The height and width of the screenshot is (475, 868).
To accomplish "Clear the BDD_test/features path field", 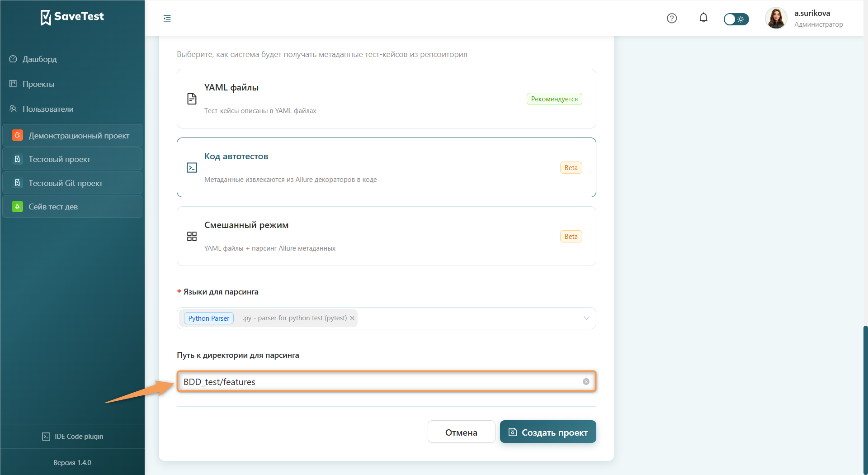I will (586, 381).
